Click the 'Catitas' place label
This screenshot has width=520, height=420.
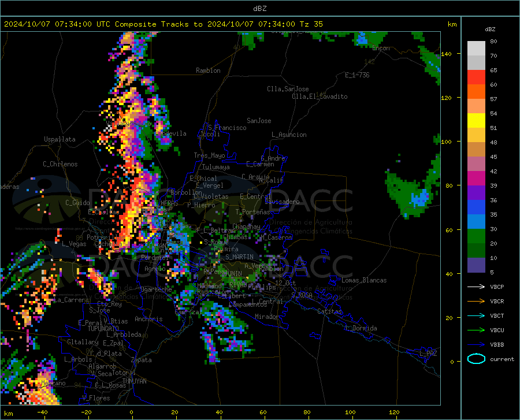point(329,311)
